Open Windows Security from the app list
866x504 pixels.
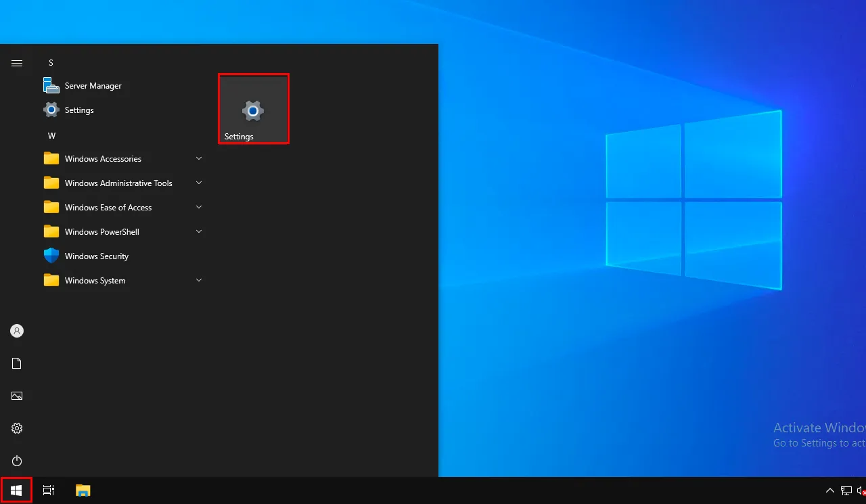96,256
